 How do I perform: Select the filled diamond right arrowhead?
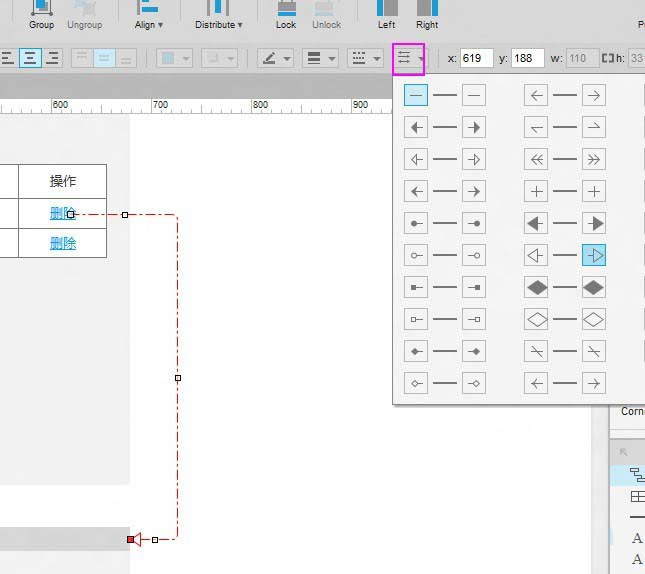tap(594, 288)
